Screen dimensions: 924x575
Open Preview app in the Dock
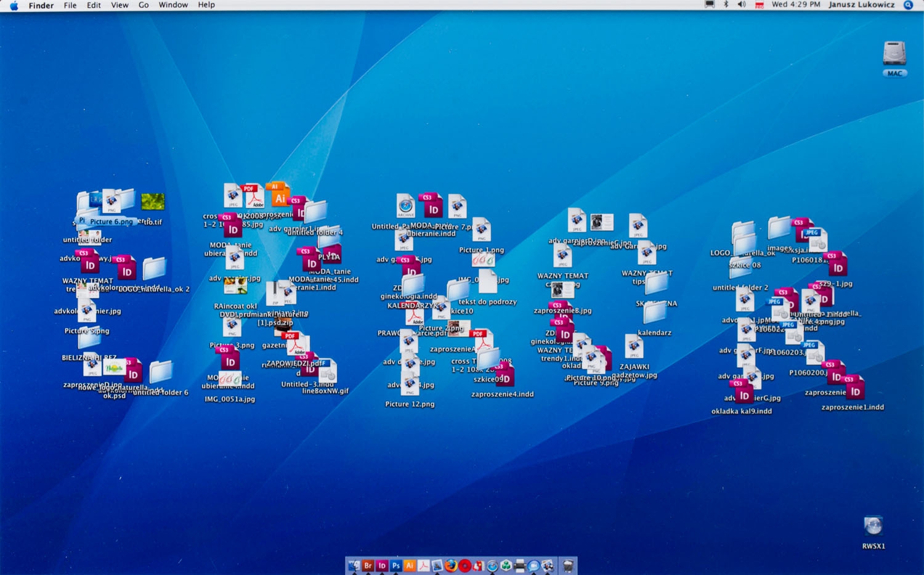tap(437, 565)
